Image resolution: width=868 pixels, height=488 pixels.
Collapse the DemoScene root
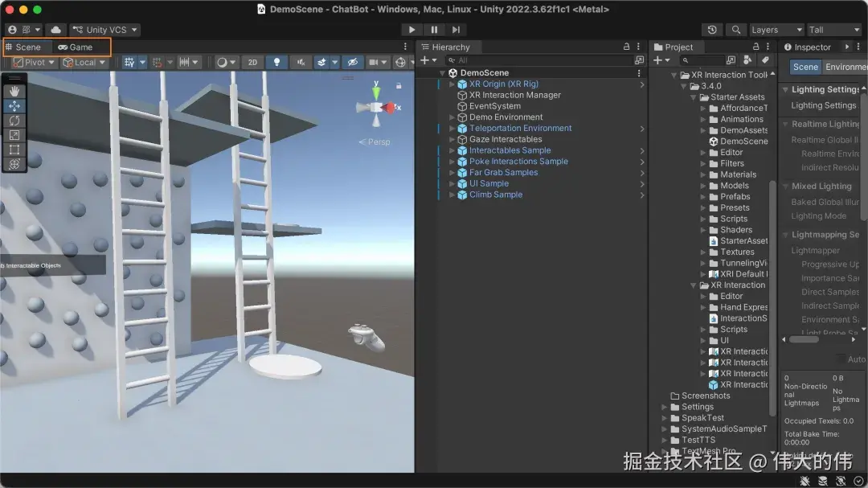[x=442, y=73]
